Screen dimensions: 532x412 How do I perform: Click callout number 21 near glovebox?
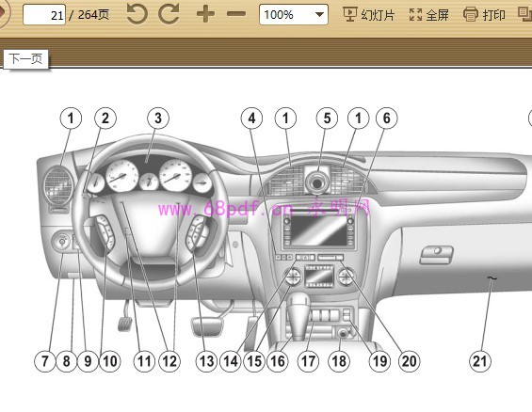pos(480,361)
